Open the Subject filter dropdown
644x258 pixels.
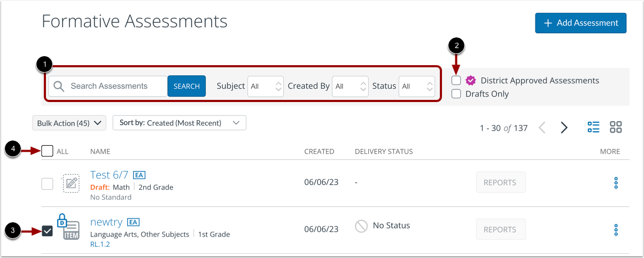point(266,86)
